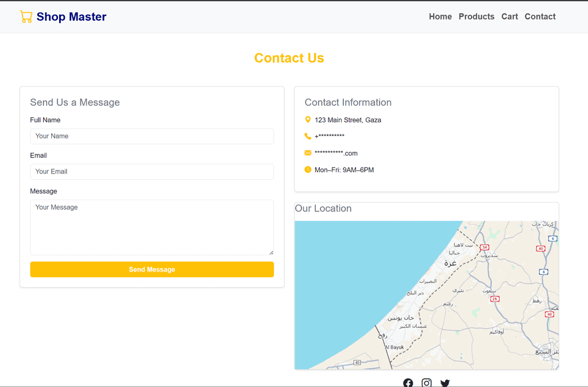Image resolution: width=588 pixels, height=387 pixels.
Task: Click the envelope email icon
Action: point(308,153)
